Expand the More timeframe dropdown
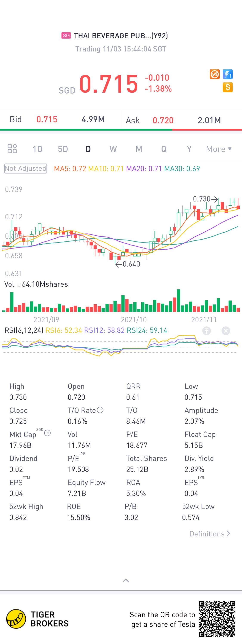This screenshot has width=242, height=644. click(x=219, y=149)
